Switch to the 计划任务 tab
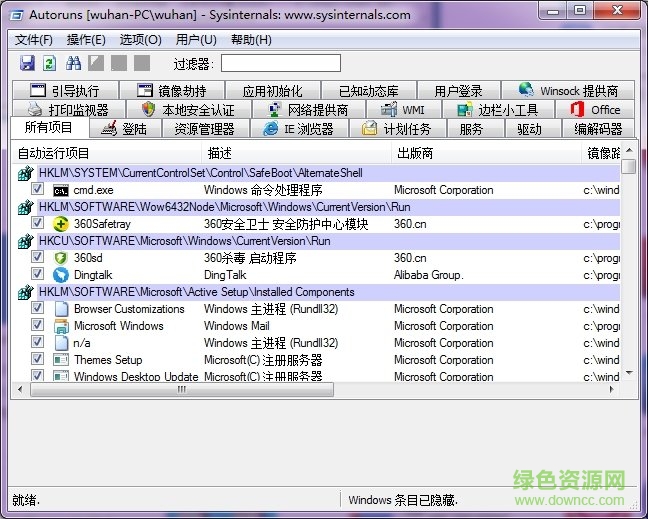 (x=397, y=129)
